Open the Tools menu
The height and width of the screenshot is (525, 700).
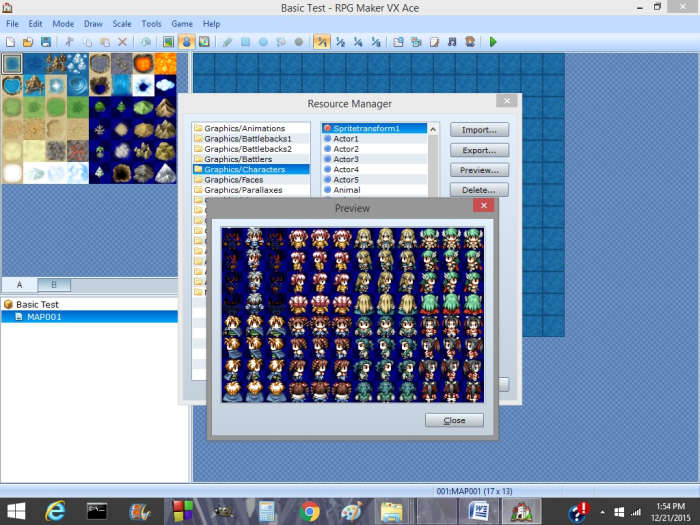tap(151, 24)
